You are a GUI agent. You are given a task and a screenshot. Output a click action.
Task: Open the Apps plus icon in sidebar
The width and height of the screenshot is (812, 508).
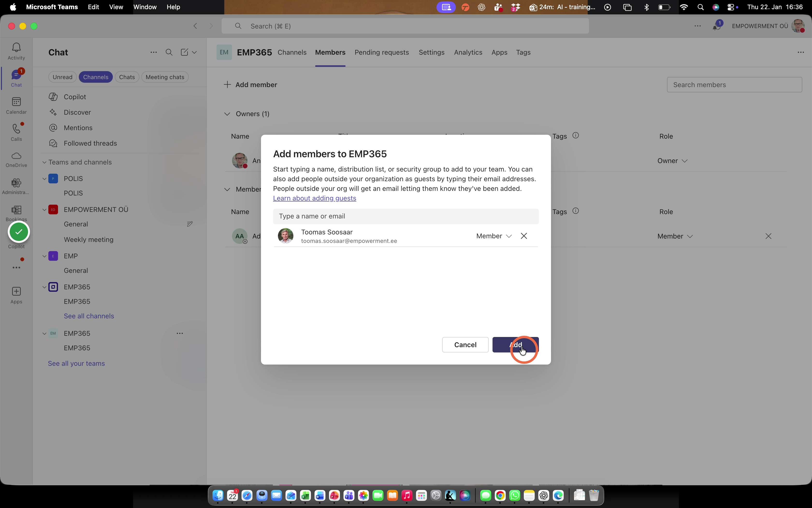16,295
